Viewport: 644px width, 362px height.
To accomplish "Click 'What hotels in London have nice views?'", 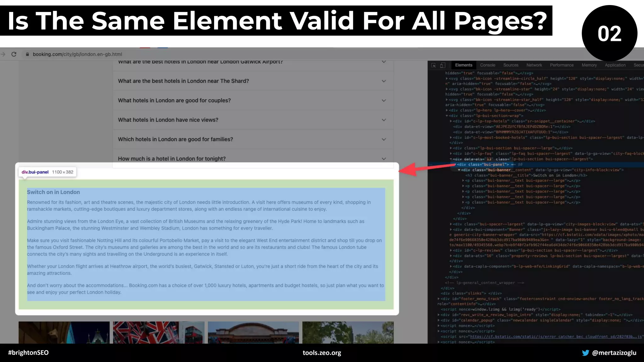I will point(168,120).
